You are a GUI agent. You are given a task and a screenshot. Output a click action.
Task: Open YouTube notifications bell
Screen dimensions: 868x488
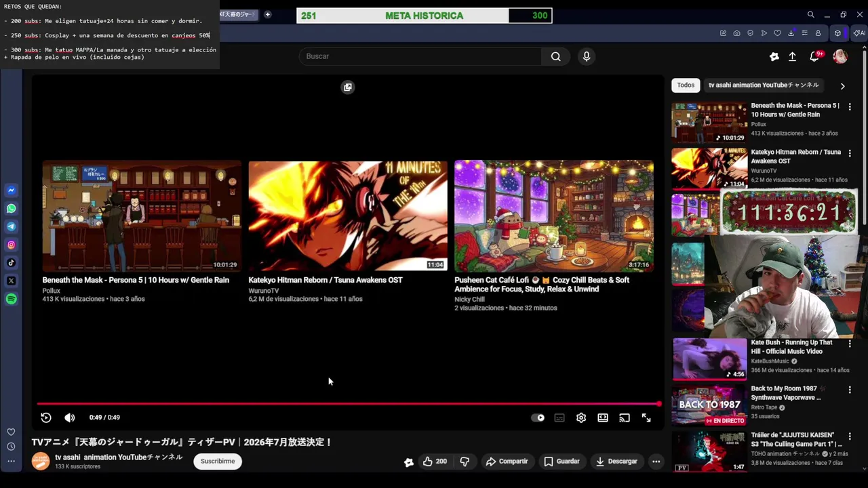pos(815,56)
